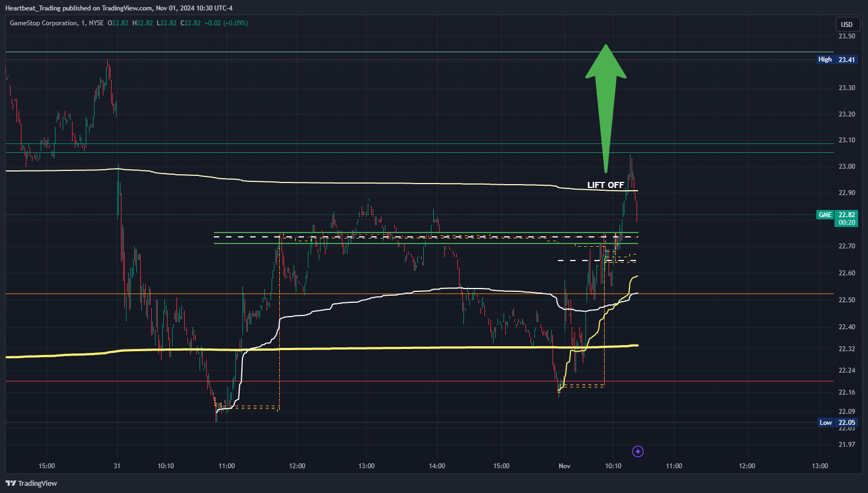Viewport: 868px width, 493px height.
Task: Click the 22.40 price axis label
Action: pyautogui.click(x=847, y=327)
